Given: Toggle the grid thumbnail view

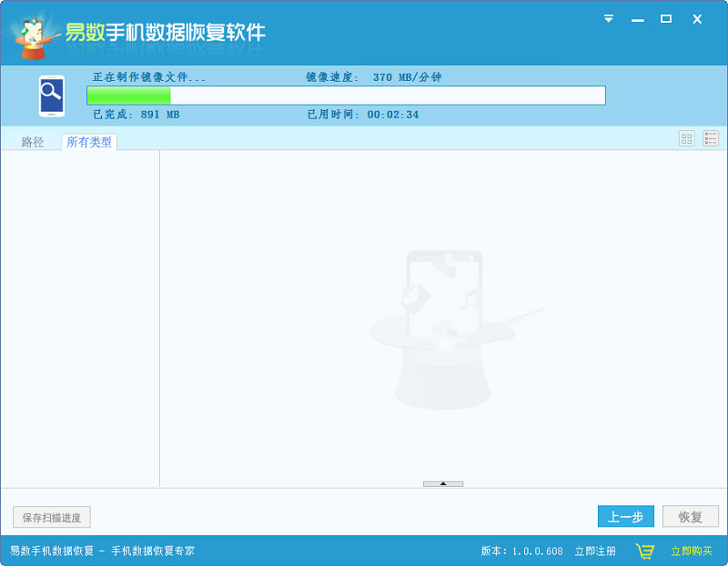Looking at the screenshot, I should [x=687, y=138].
